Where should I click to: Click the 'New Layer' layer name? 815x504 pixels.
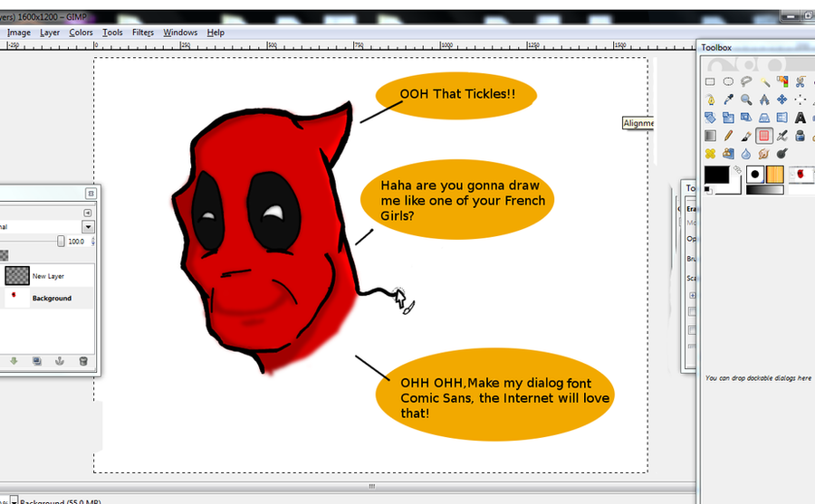tap(48, 276)
